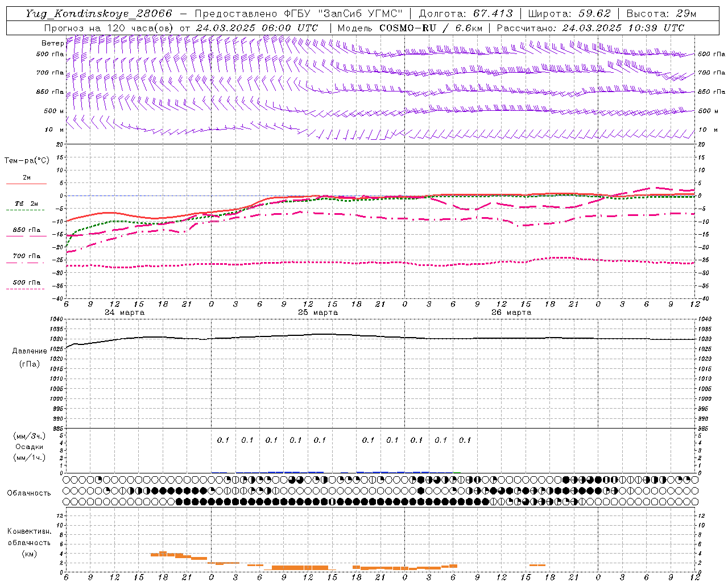Screen dimensions: 728x582
Task: Click the Тем-ра(°C) axis title
Action: [x=27, y=161]
